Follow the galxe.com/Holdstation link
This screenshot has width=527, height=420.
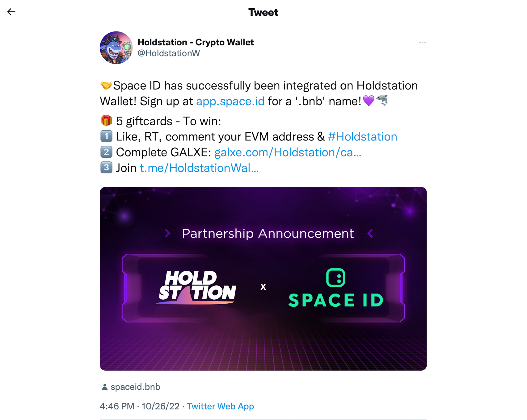tap(288, 152)
